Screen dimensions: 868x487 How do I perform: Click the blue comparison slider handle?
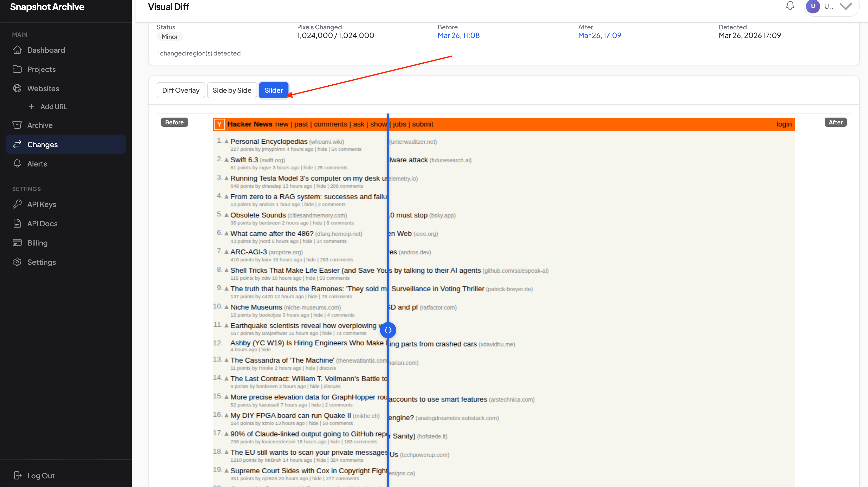coord(388,330)
